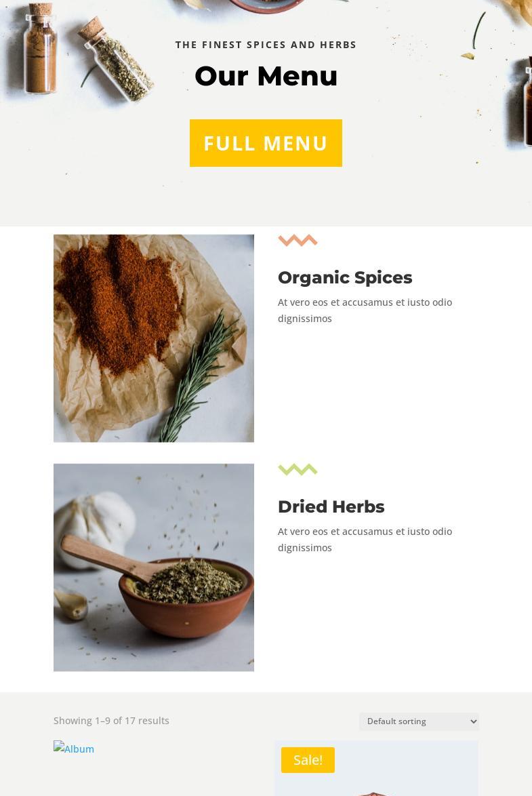Viewport: 532px width, 796px height.
Task: Click the description text under Dried Herbs
Action: coord(365,539)
